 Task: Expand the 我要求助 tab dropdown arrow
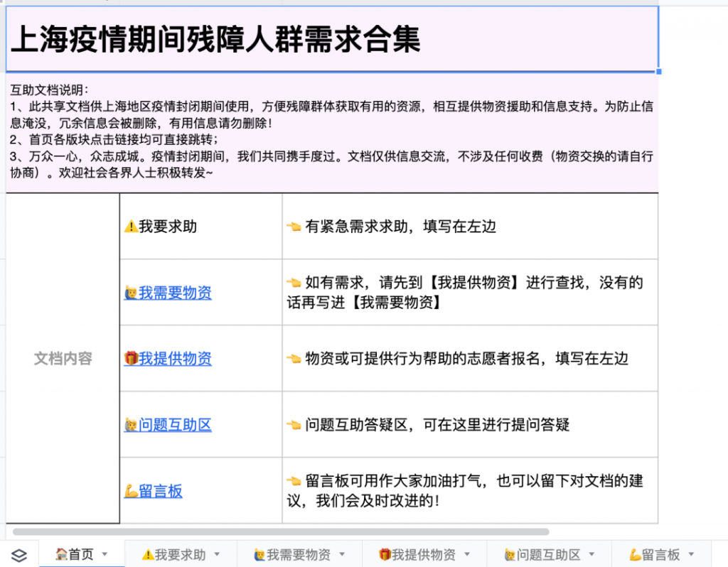(218, 554)
